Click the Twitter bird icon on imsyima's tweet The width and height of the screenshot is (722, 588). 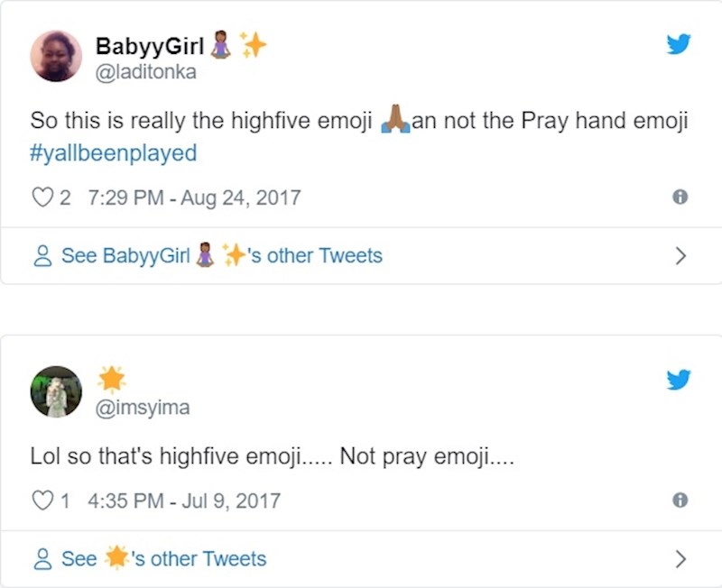pos(679,380)
